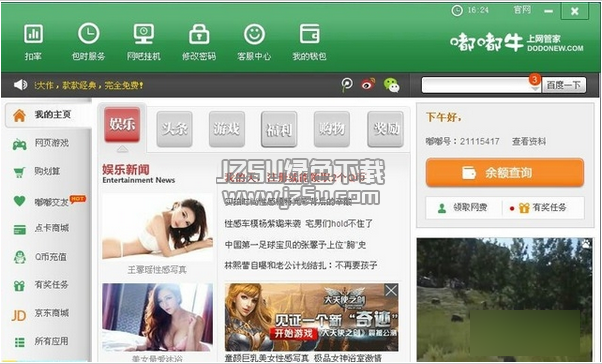Click the 嘟嘟牛 logo
The width and height of the screenshot is (602, 364).
517,43
